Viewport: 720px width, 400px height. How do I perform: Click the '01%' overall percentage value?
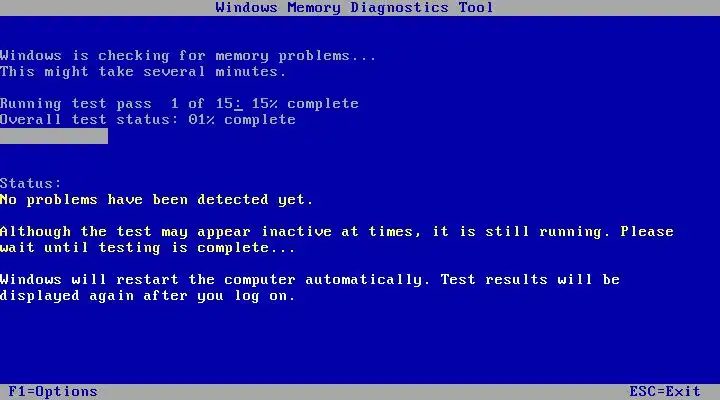click(201, 120)
